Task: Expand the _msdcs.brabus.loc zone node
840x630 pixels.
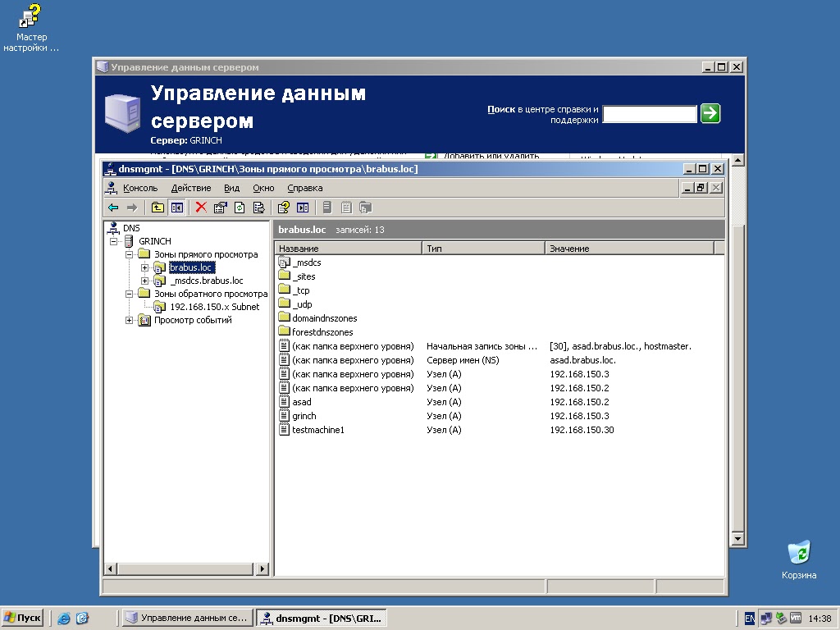Action: point(144,281)
